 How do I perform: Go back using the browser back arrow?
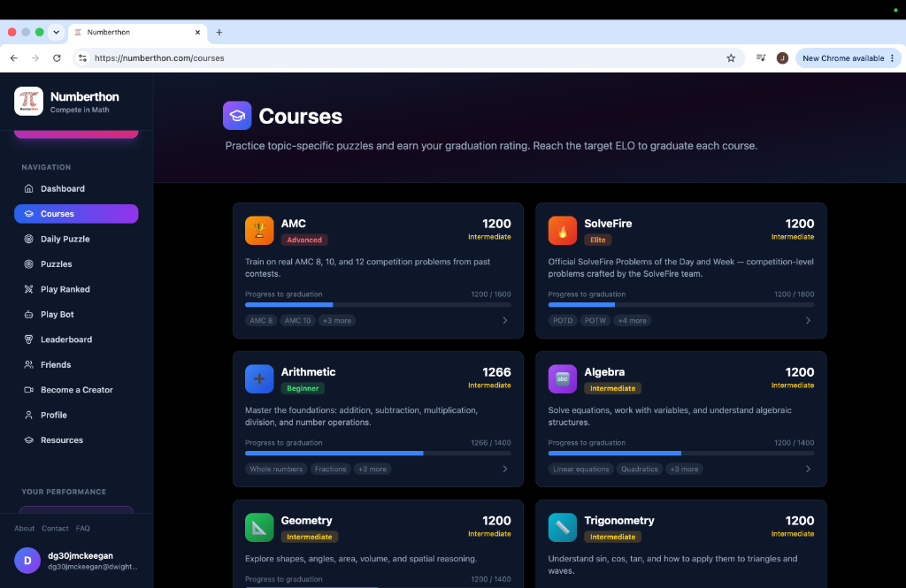tap(14, 57)
